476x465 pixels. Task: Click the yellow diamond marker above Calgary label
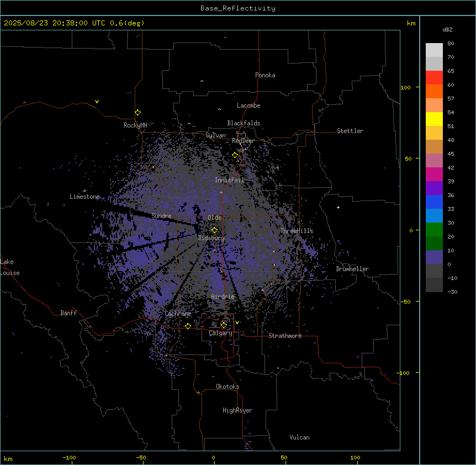pos(224,325)
